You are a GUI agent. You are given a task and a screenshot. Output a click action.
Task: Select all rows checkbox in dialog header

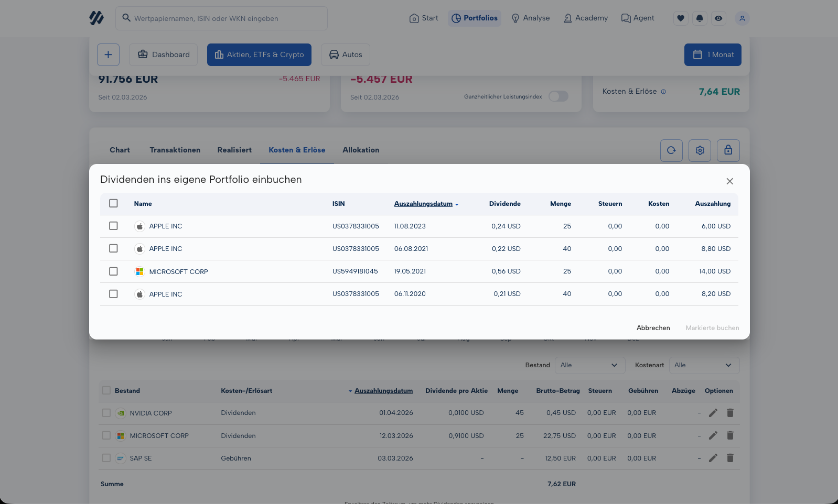pyautogui.click(x=113, y=203)
